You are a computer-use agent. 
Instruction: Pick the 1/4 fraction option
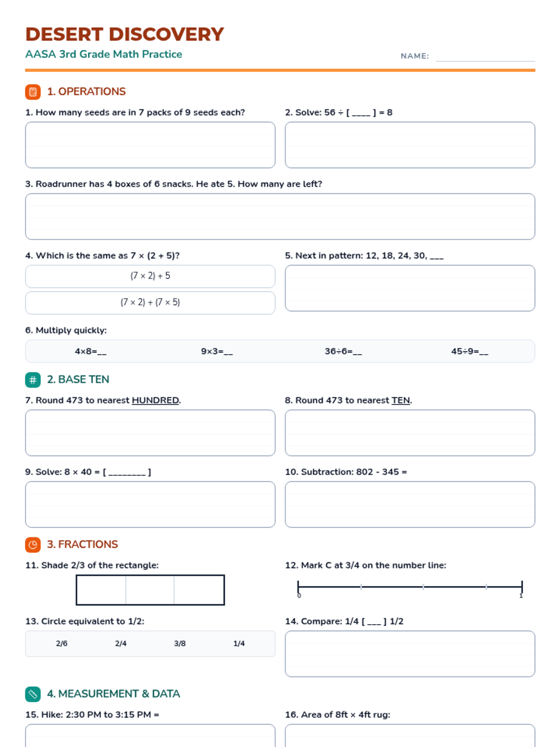239,644
